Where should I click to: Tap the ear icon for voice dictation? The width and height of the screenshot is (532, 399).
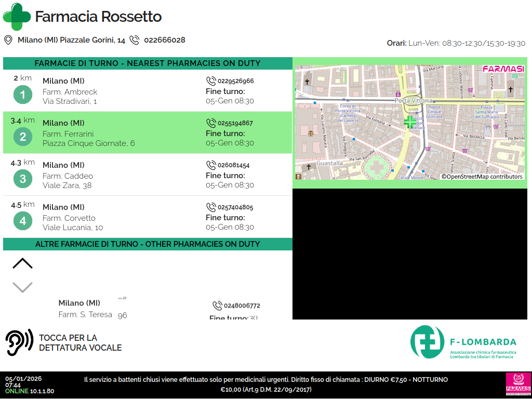pos(19,342)
